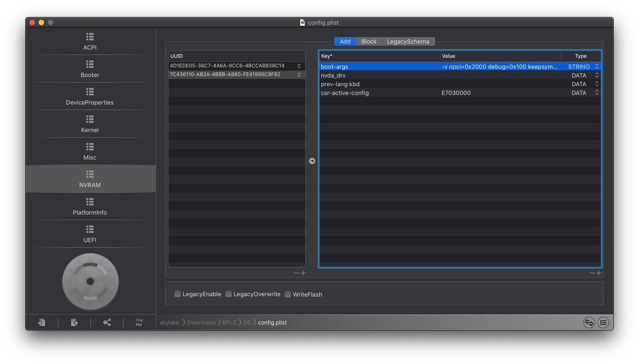This screenshot has height=364, width=639.
Task: Click the arrow between UUID and key tables
Action: pyautogui.click(x=312, y=161)
